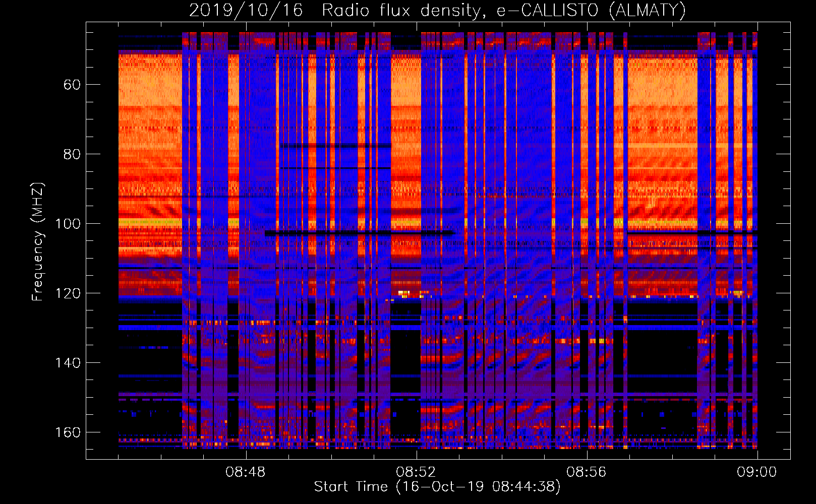Image resolution: width=816 pixels, height=504 pixels.
Task: Click the 60 frequency tick label
Action: pyautogui.click(x=72, y=85)
